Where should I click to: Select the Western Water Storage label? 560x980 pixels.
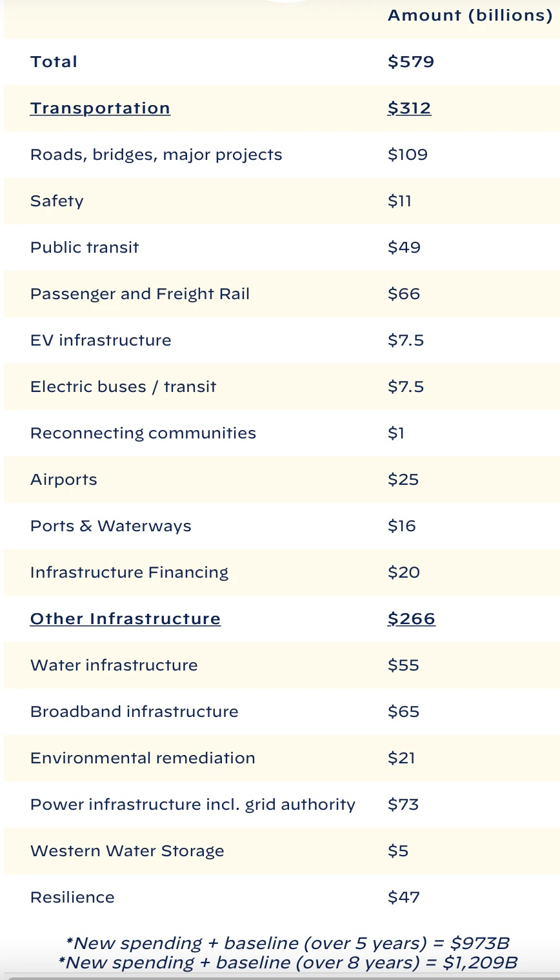click(x=127, y=851)
